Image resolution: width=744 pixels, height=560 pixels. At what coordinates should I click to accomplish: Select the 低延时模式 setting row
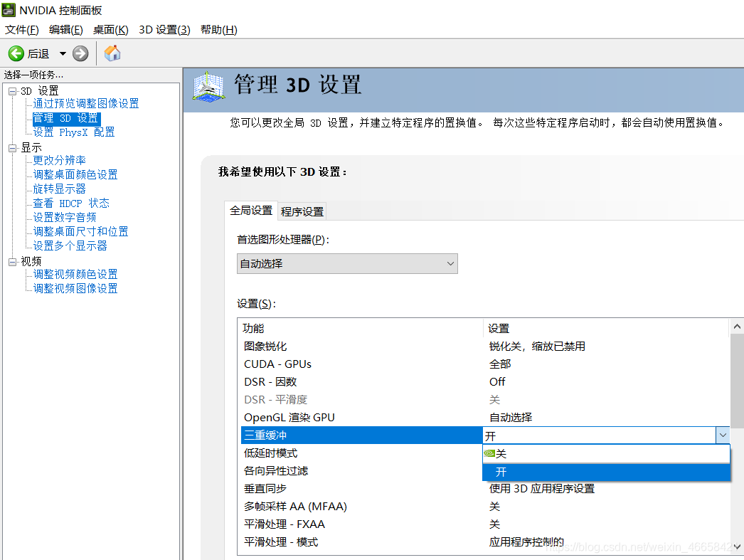pos(362,453)
